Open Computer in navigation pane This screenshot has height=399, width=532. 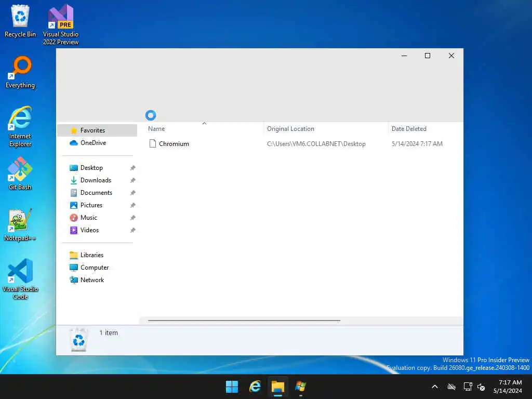95,268
